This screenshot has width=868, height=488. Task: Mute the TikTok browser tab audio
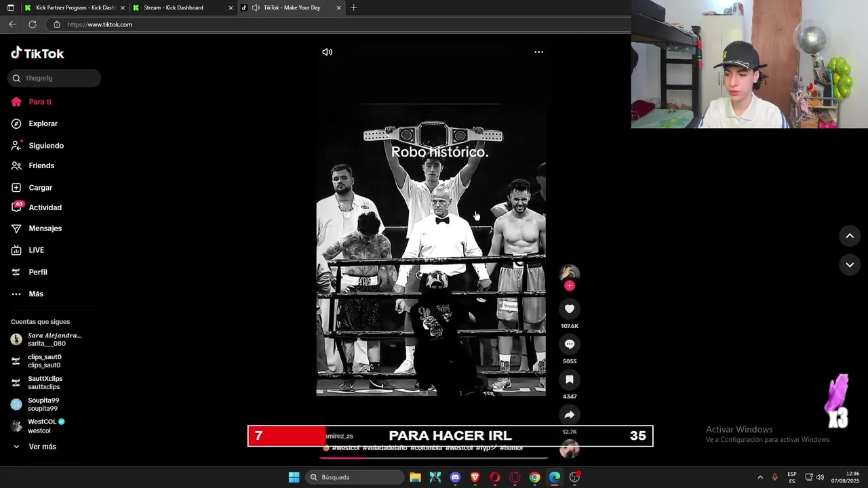tap(256, 7)
